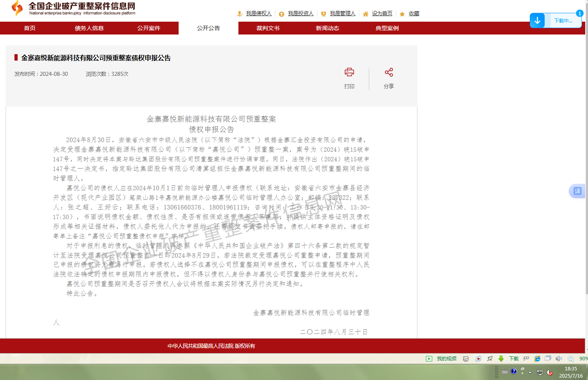Click the multi-window icon in status bar

(548, 358)
